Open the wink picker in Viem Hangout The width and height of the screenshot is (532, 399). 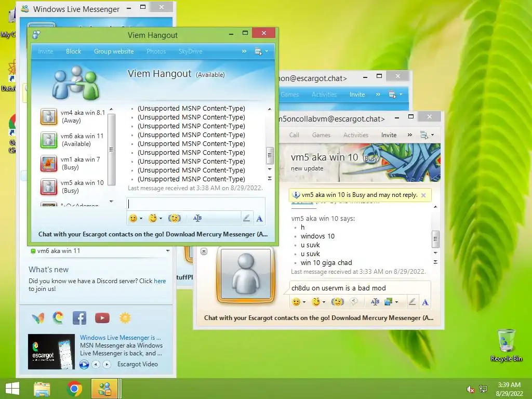(x=153, y=218)
